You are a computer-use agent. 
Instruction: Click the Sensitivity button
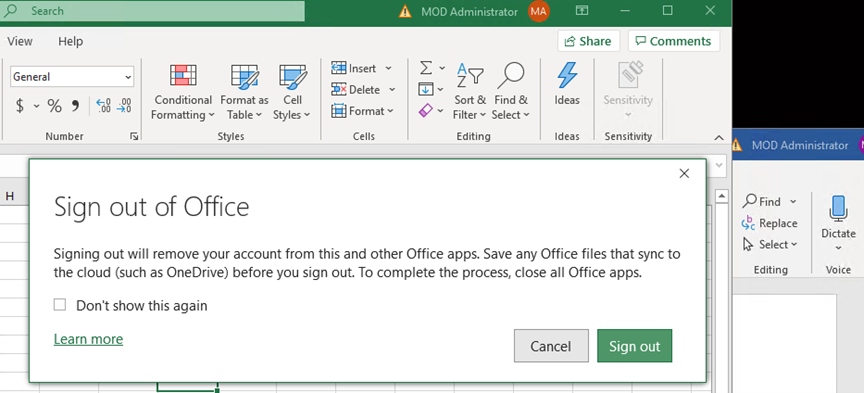pos(628,91)
